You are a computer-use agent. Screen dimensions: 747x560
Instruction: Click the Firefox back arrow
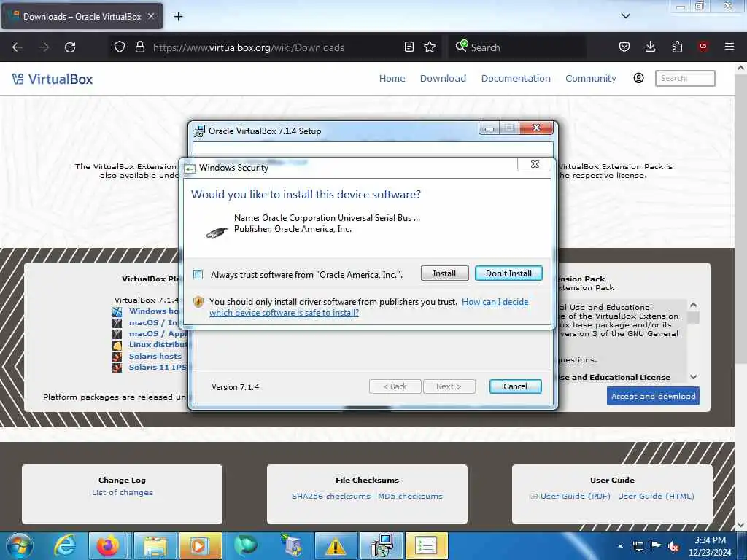(x=18, y=47)
